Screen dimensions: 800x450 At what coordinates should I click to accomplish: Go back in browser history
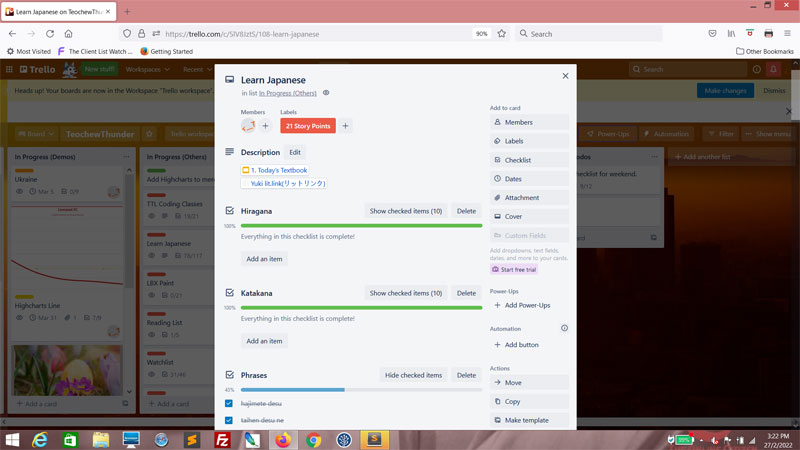click(x=13, y=34)
